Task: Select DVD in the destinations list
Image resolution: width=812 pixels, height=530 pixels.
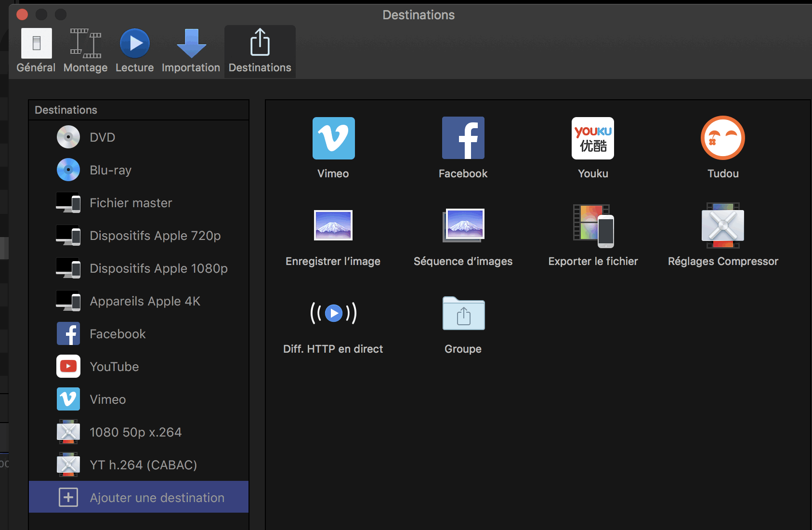Action: click(103, 137)
